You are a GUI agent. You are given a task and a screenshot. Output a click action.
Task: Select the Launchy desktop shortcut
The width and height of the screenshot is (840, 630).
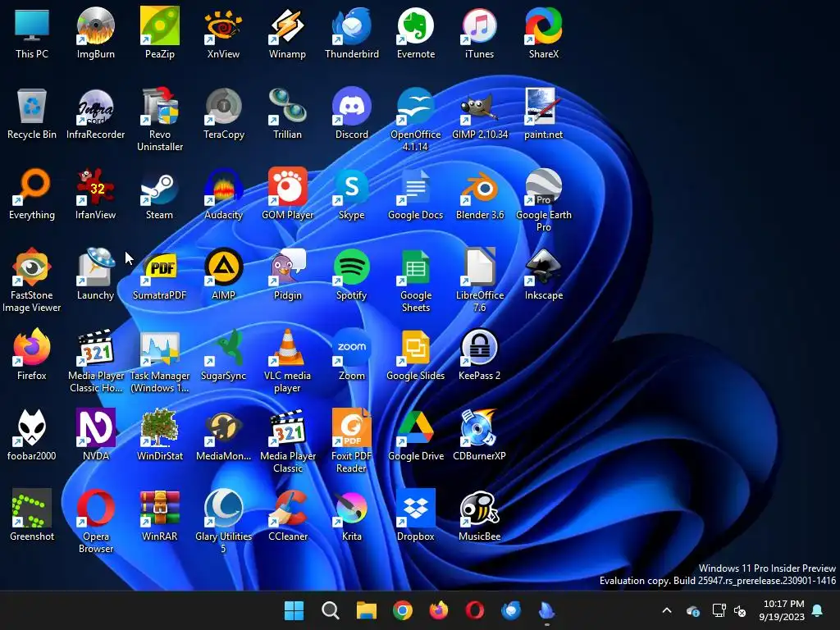[x=95, y=267]
